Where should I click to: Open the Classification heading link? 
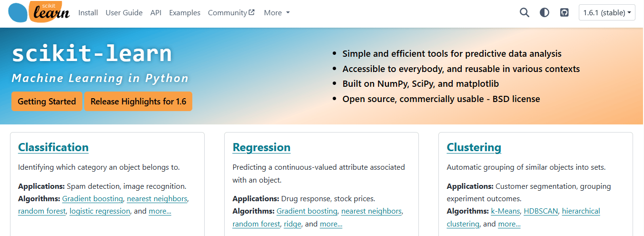[x=53, y=147]
